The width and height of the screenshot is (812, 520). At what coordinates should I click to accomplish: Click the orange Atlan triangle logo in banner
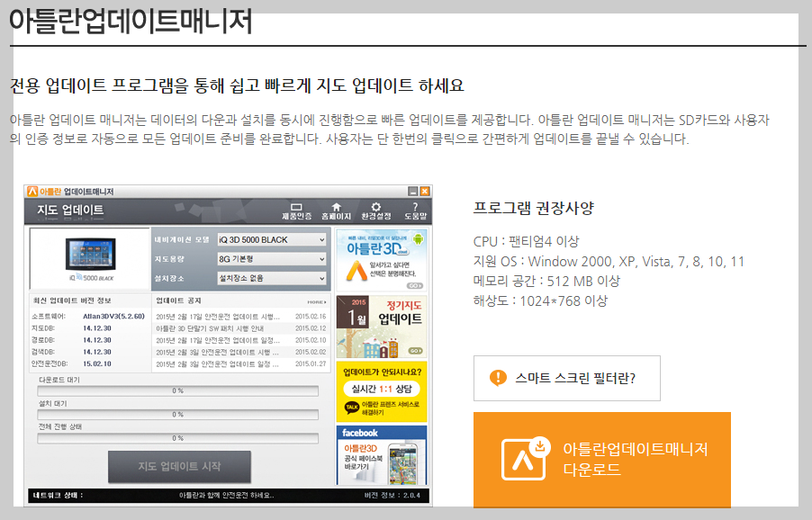pyautogui.click(x=356, y=269)
